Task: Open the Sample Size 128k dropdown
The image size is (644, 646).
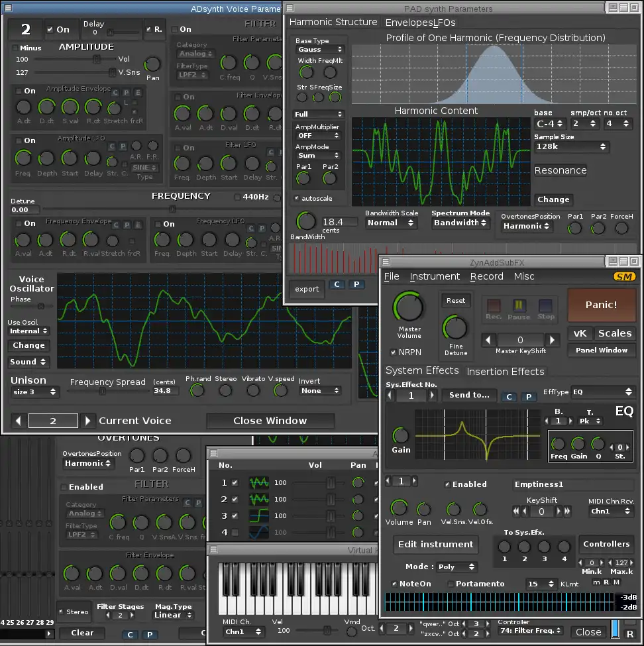Action: point(571,147)
